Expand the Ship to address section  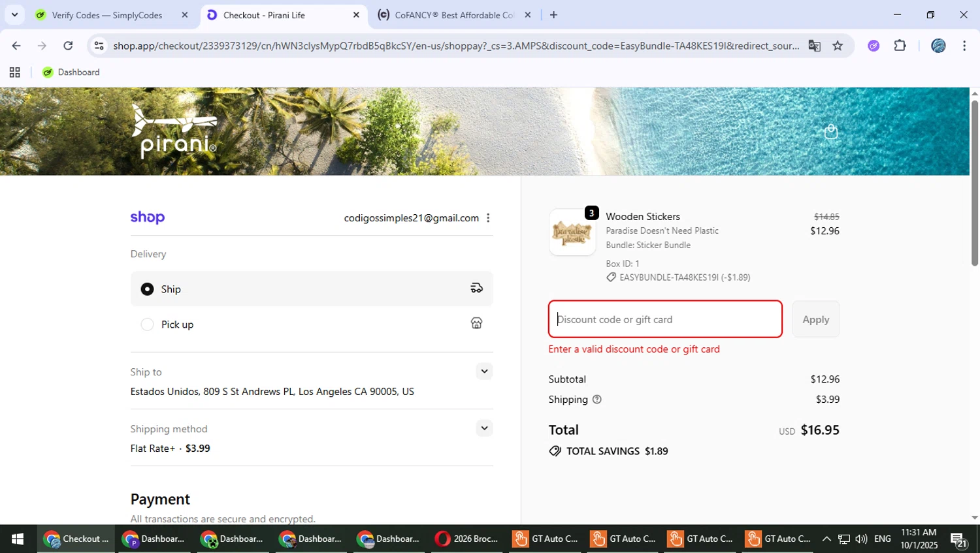[x=484, y=371]
